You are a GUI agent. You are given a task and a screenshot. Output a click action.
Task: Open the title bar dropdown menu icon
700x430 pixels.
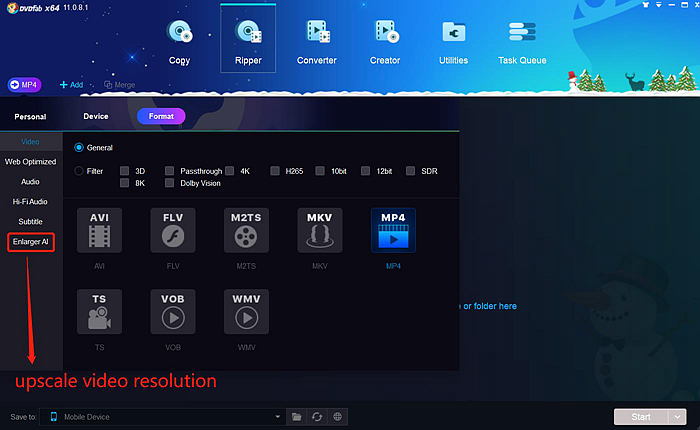pos(658,5)
